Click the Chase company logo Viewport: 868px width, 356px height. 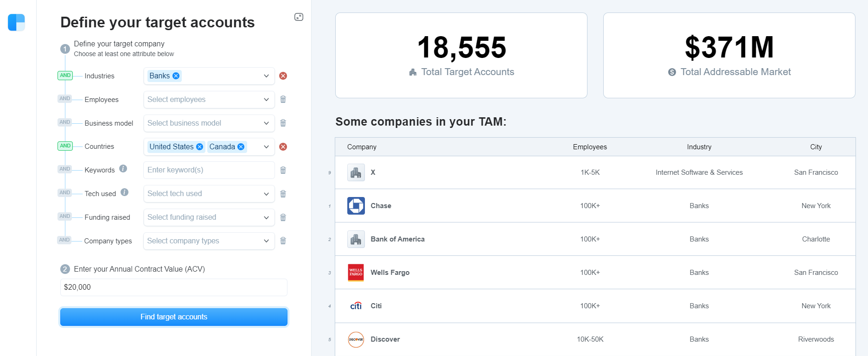click(356, 206)
